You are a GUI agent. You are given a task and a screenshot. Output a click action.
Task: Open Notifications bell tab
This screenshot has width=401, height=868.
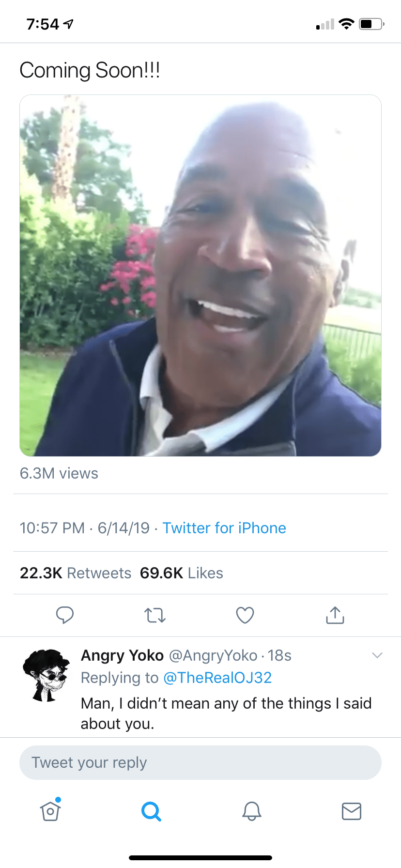[252, 811]
